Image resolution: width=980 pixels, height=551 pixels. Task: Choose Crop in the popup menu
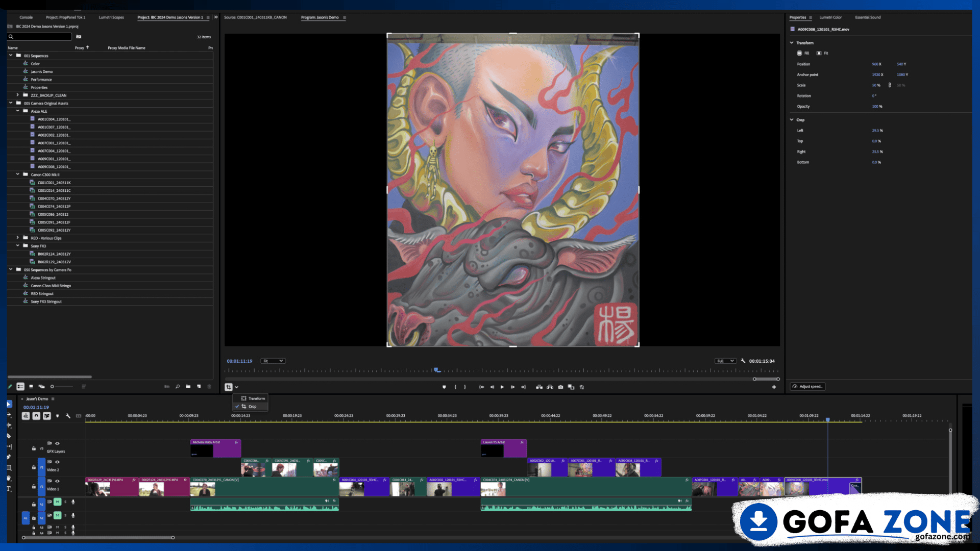(x=250, y=407)
